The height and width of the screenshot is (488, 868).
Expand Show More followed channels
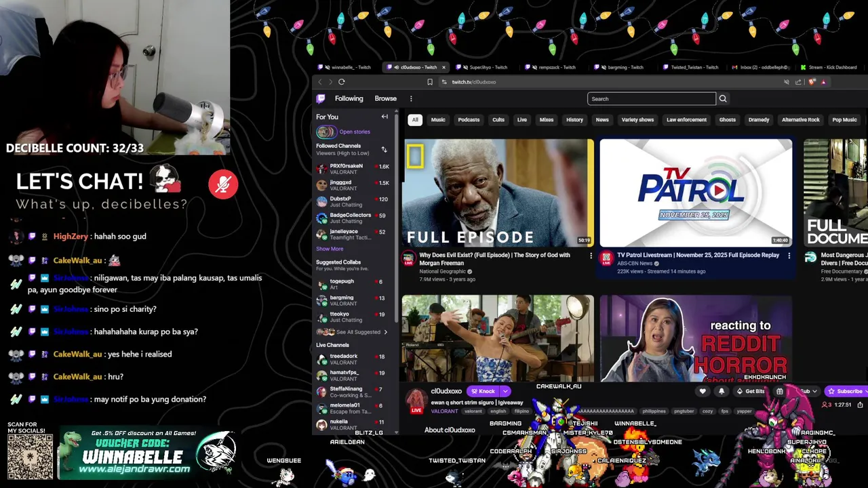pos(330,249)
